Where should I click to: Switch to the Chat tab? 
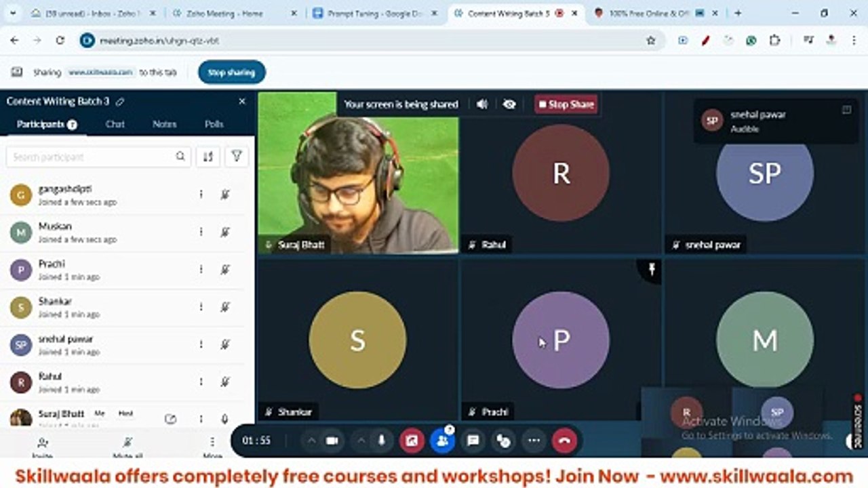(x=115, y=124)
